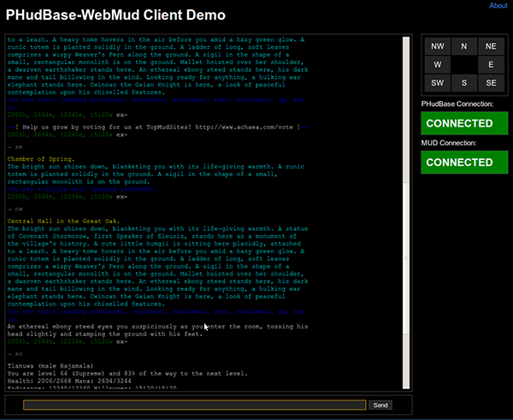Click the SE direction button
Screen dimensions: 513x420
[x=491, y=82]
